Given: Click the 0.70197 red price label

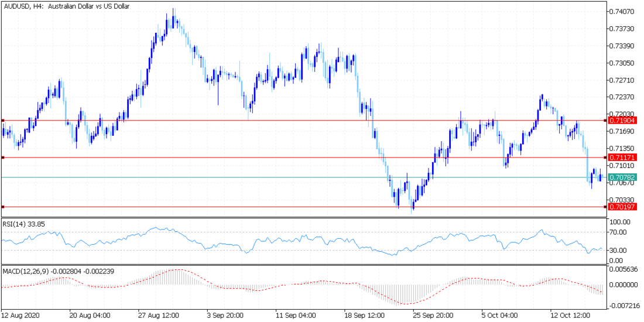Looking at the screenshot, I should [623, 207].
